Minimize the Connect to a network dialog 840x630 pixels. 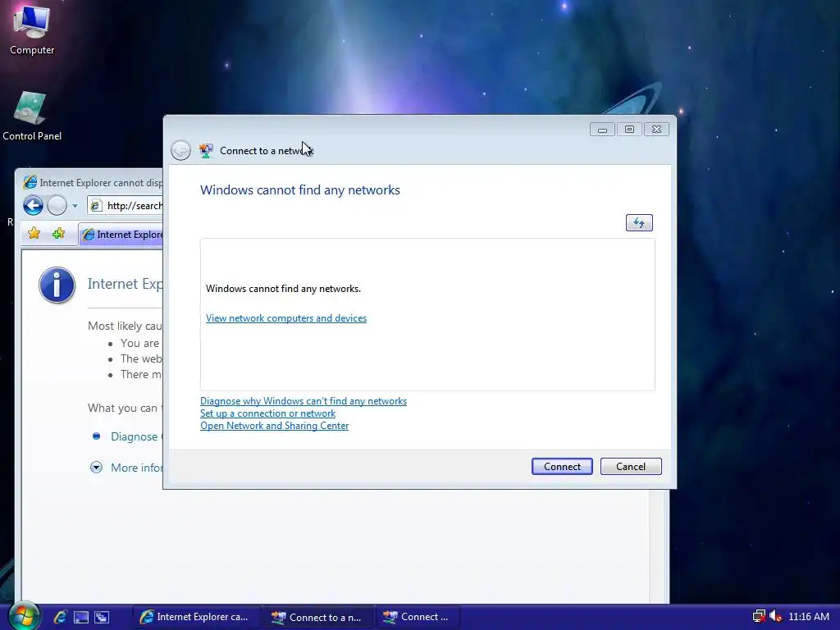coord(602,130)
